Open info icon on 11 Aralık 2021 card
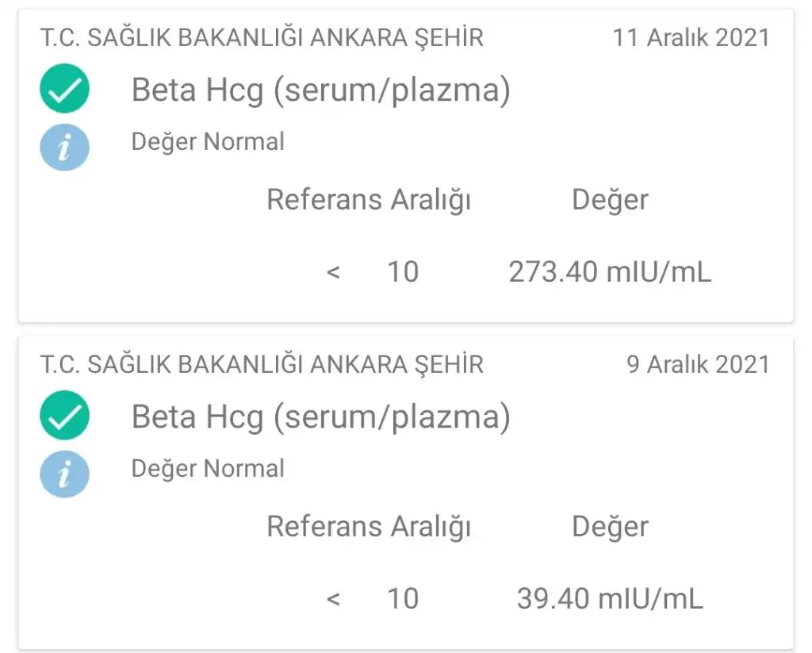 64,148
